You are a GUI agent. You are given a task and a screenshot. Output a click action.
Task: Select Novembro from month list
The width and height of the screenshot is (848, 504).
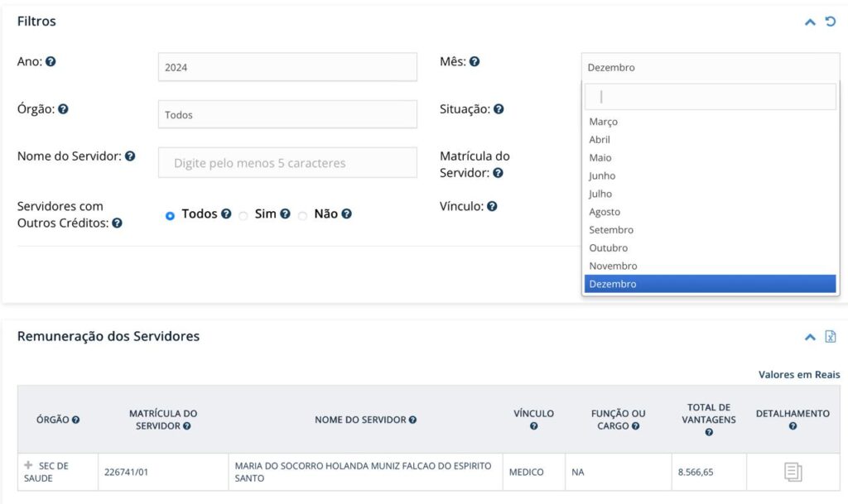(x=613, y=266)
